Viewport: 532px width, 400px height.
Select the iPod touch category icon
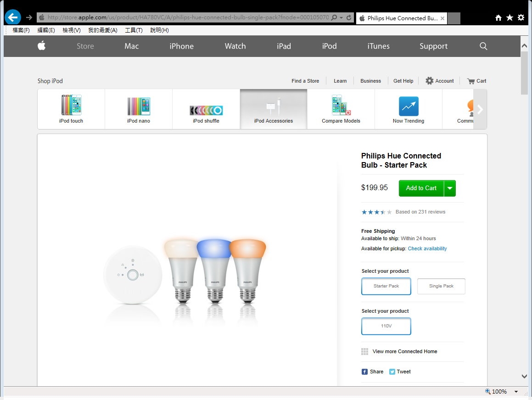pyautogui.click(x=71, y=105)
